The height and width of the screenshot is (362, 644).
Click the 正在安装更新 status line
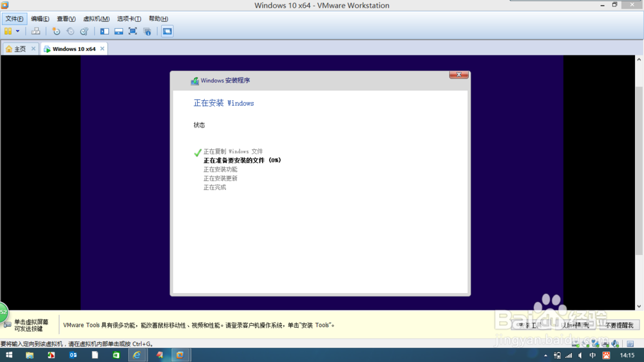[220, 178]
